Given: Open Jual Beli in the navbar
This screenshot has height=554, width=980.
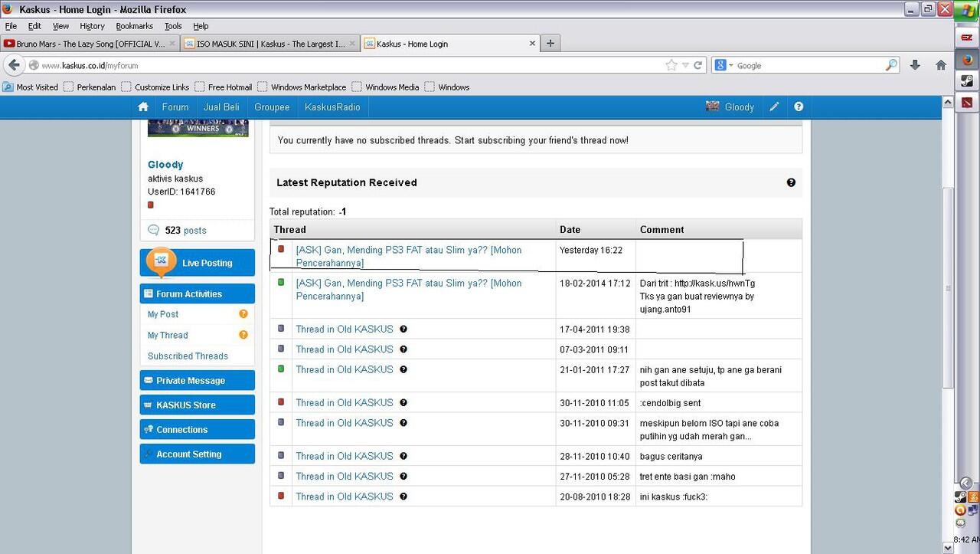Looking at the screenshot, I should [x=221, y=107].
